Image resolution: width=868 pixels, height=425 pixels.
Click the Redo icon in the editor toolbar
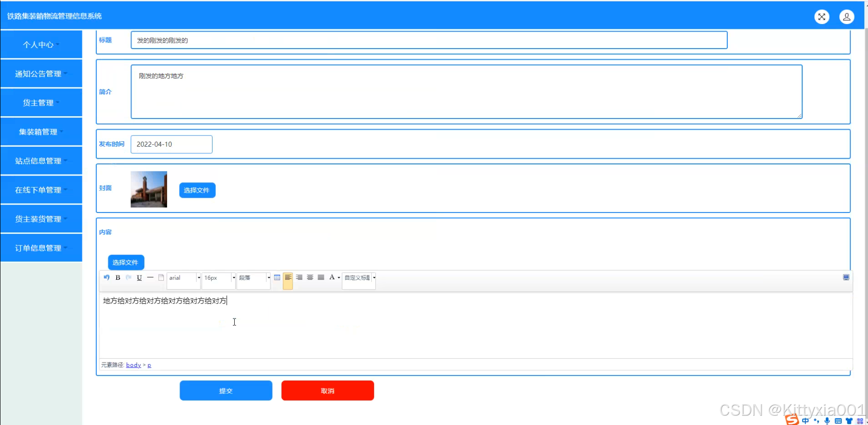(x=128, y=278)
